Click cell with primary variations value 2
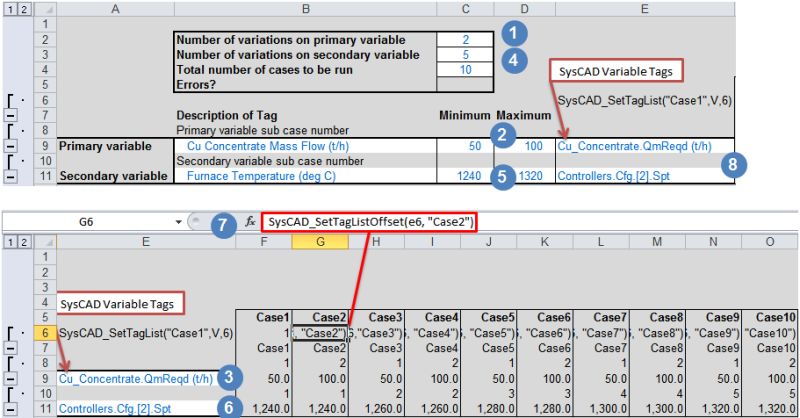The width and height of the screenshot is (800, 418). [465, 40]
